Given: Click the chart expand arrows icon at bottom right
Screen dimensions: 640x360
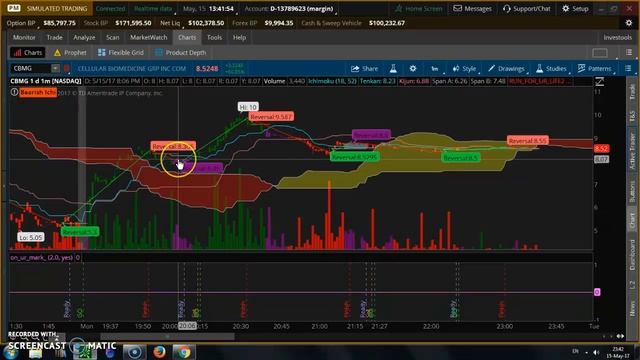Looking at the screenshot, I should 620,336.
